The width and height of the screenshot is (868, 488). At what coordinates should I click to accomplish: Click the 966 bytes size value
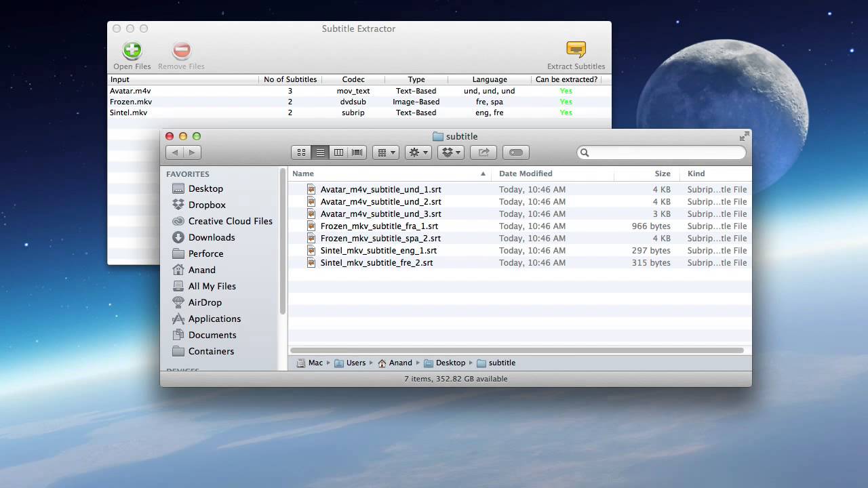tap(651, 226)
